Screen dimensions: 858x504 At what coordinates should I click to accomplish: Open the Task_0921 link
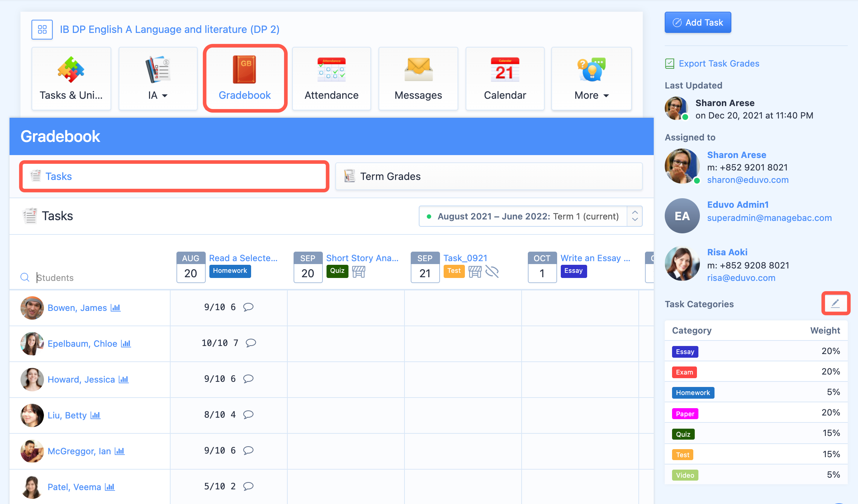465,258
